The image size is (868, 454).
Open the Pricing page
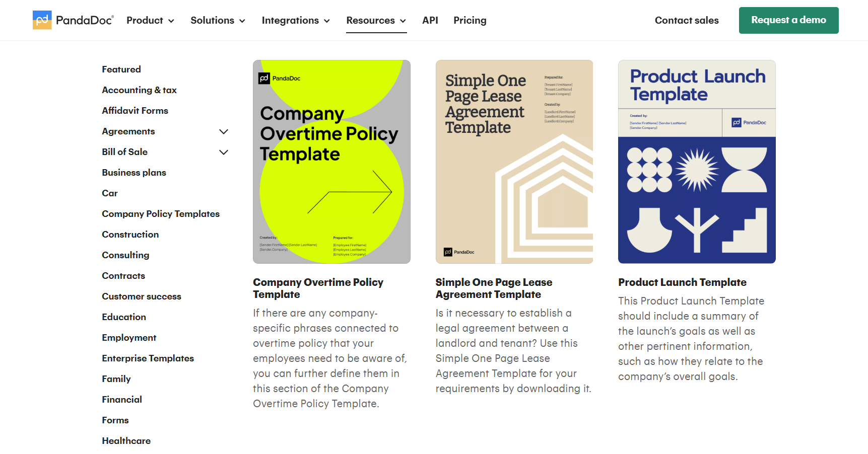pyautogui.click(x=470, y=21)
